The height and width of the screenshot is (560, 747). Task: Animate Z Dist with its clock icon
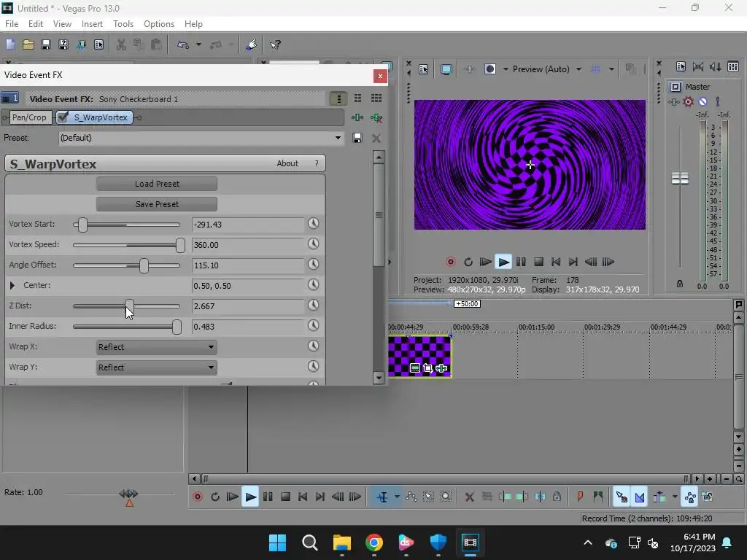pyautogui.click(x=313, y=306)
